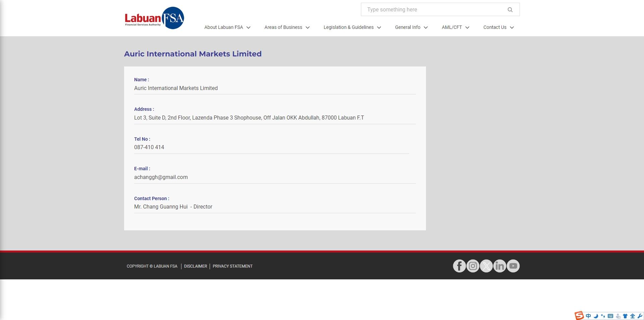Open Labuan FSA Facebook page icon
Viewport: 644px width, 320px height.
pyautogui.click(x=460, y=266)
